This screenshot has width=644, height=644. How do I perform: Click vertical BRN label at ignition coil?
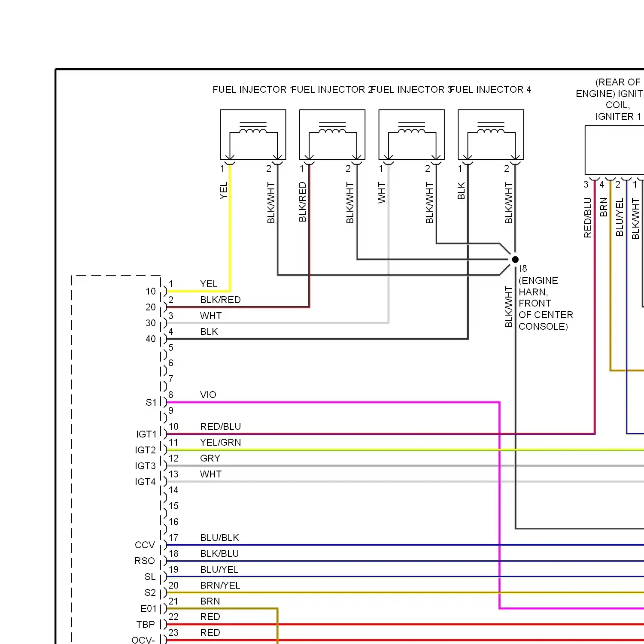point(604,207)
